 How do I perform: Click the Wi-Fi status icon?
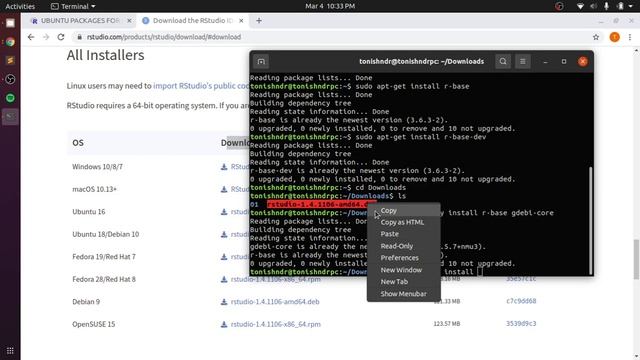[x=580, y=6]
